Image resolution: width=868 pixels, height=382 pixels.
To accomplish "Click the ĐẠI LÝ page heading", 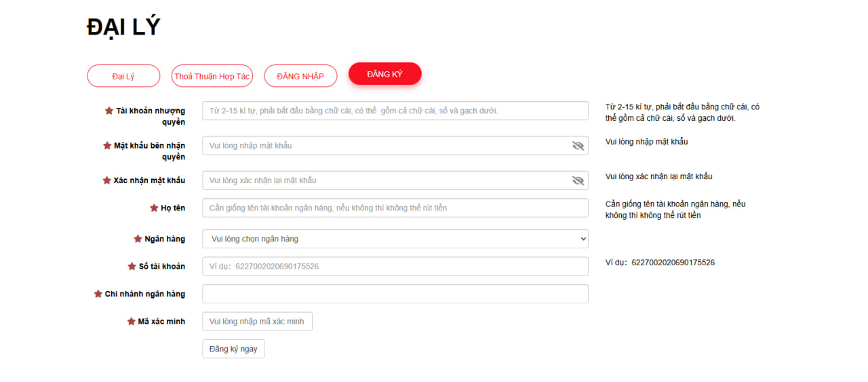I will point(123,26).
